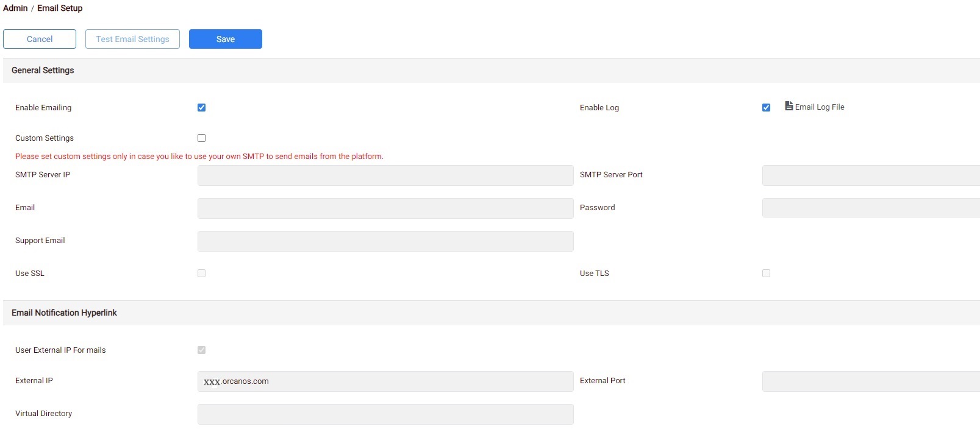Image resolution: width=980 pixels, height=435 pixels.
Task: Click the External IP field showing orcanos.com
Action: point(384,381)
